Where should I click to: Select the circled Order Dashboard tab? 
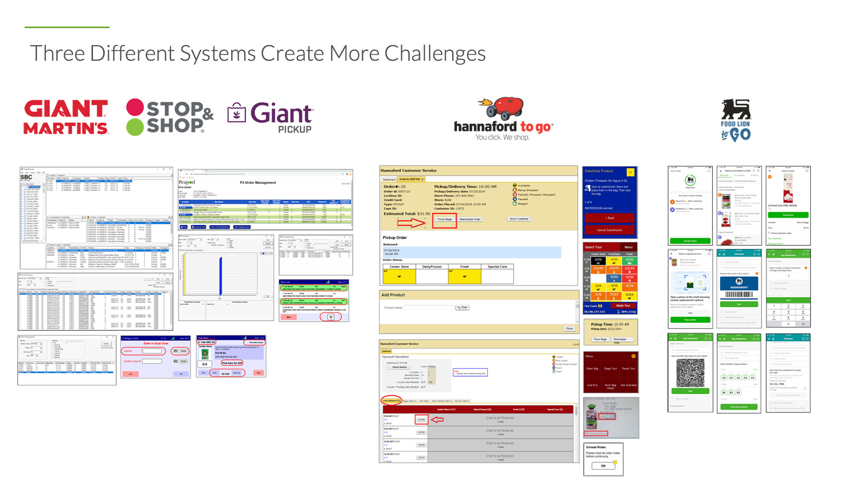point(391,401)
